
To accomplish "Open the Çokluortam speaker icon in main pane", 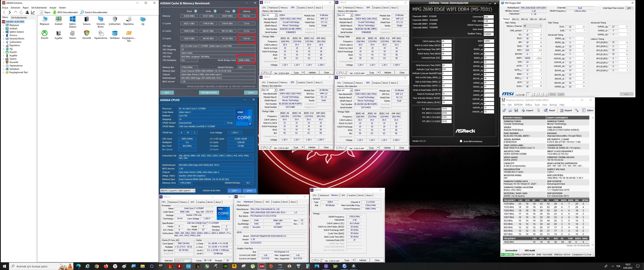I will [115, 21].
